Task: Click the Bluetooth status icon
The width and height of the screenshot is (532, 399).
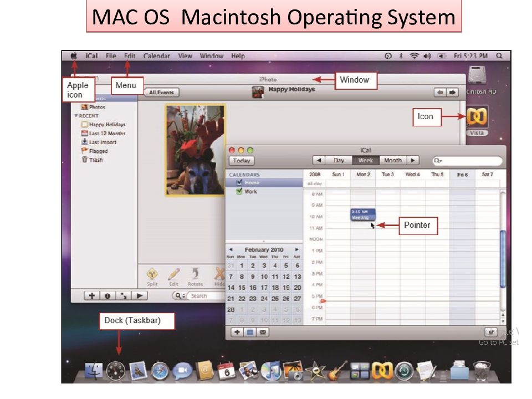Action: tap(401, 56)
